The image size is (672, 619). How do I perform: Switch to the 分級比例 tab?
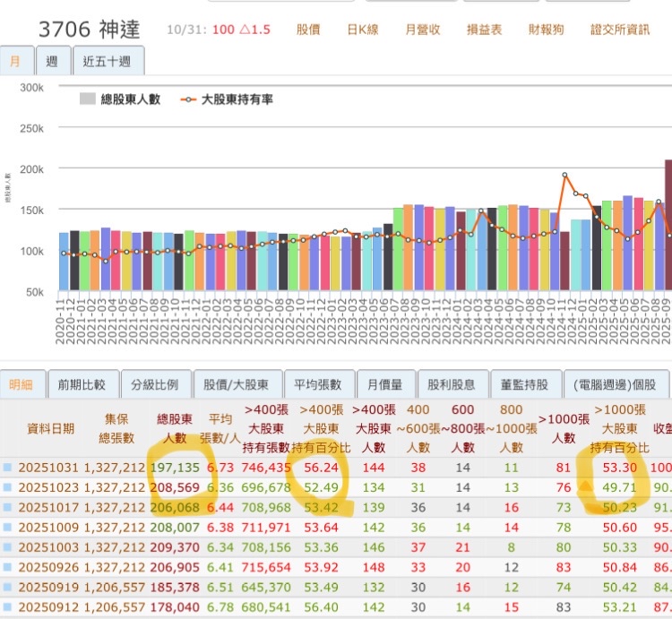153,384
